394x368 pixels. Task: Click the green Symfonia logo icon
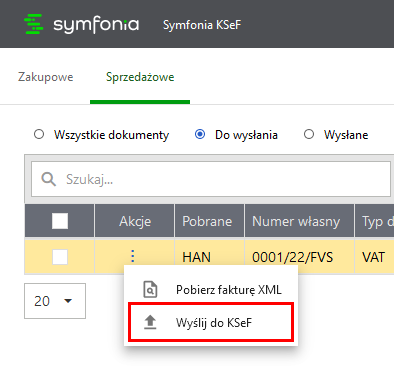pos(34,24)
